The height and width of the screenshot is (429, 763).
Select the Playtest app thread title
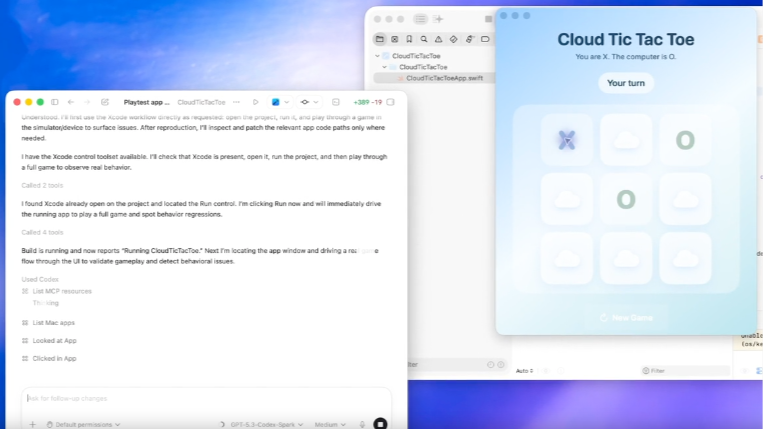click(146, 102)
